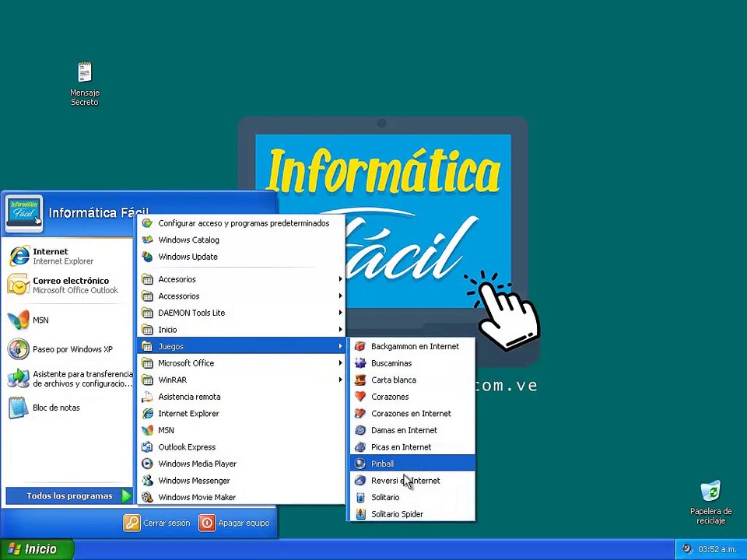Image resolution: width=747 pixels, height=560 pixels.
Task: Open Configurar acceso y programas predeterminados
Action: click(x=241, y=223)
